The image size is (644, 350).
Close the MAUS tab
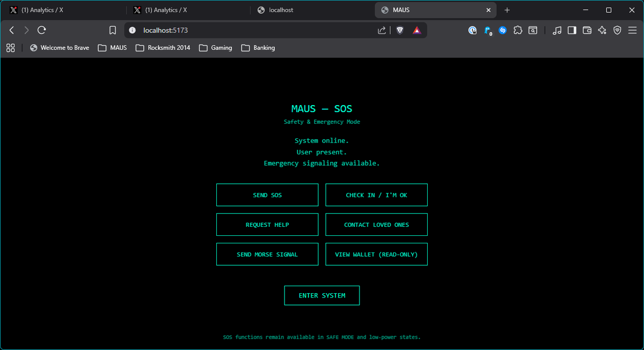488,10
